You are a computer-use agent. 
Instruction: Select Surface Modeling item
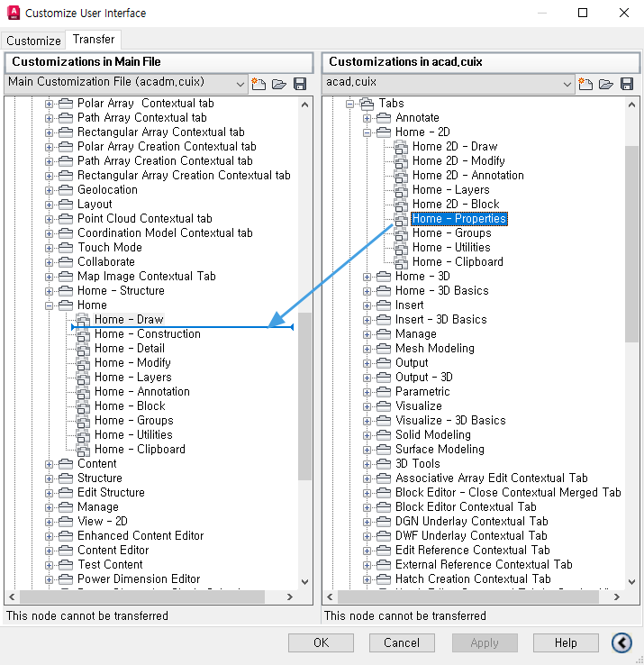(440, 449)
